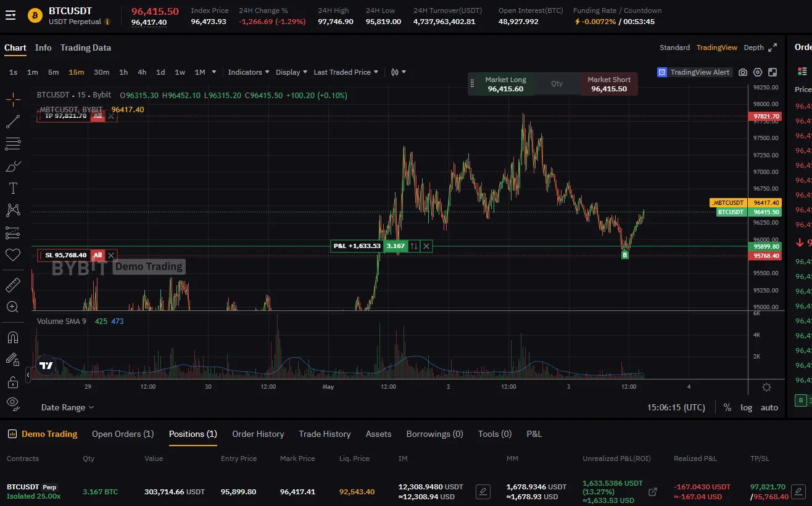Take a chart snapshot with camera icon
This screenshot has height=506, width=812.
743,72
